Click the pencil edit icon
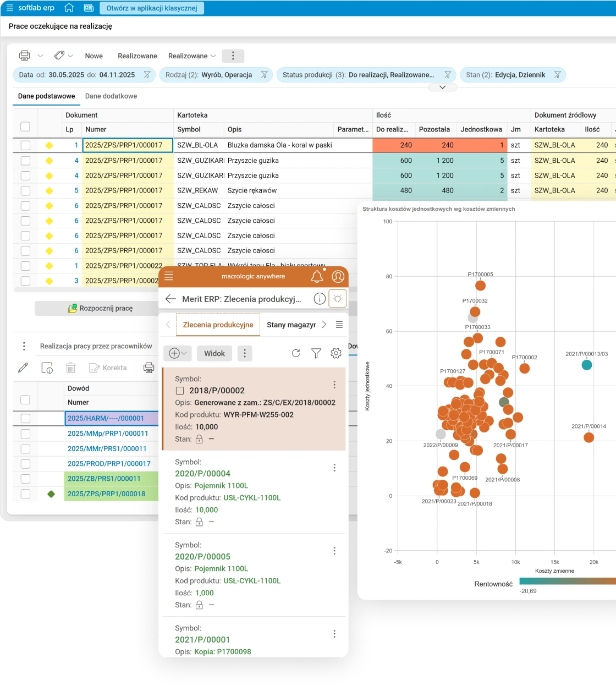This screenshot has width=616, height=691. tap(23, 368)
